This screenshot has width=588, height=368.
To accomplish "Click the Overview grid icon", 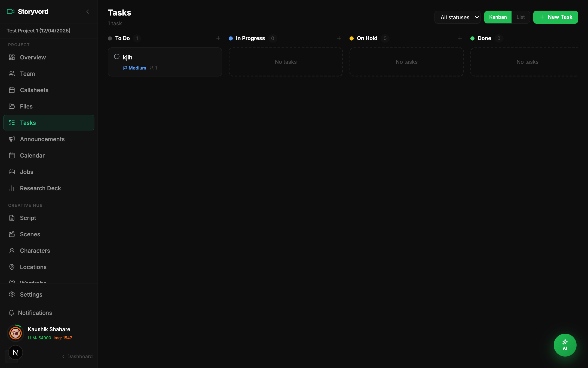I will pyautogui.click(x=12, y=57).
